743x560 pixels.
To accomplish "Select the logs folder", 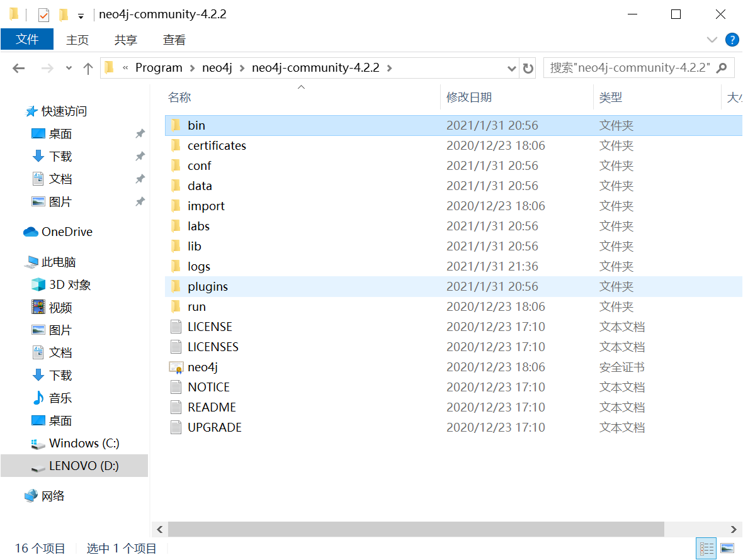I will (453, 266).
